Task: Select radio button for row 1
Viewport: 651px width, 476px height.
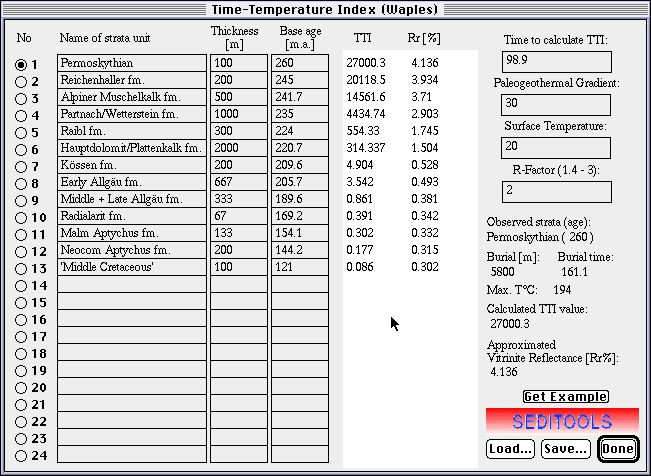Action: pos(21,64)
